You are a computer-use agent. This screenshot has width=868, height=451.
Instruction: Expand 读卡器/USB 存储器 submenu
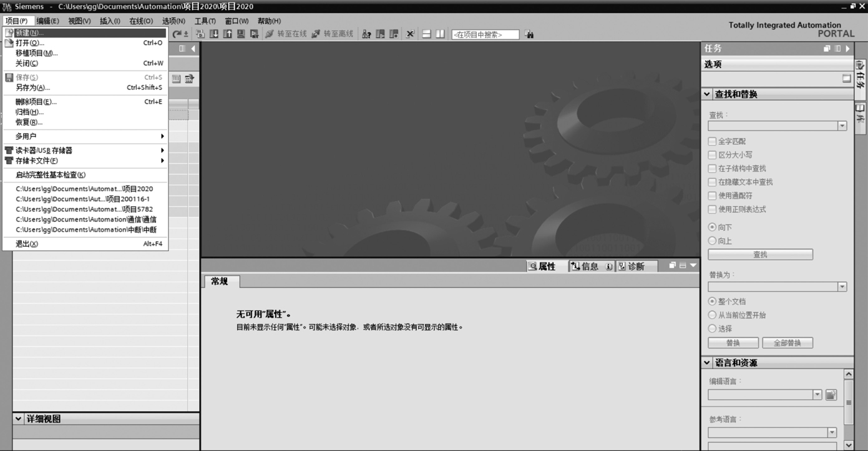coord(85,151)
